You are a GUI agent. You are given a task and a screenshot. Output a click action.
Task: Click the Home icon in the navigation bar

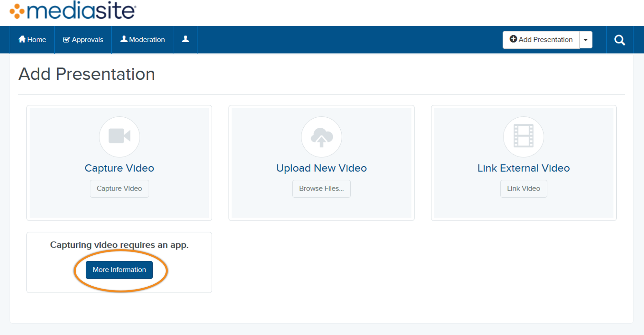tap(22, 39)
